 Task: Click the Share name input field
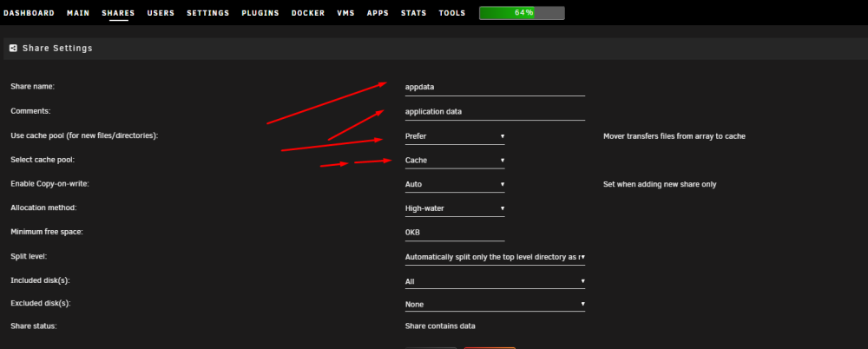[495, 87]
